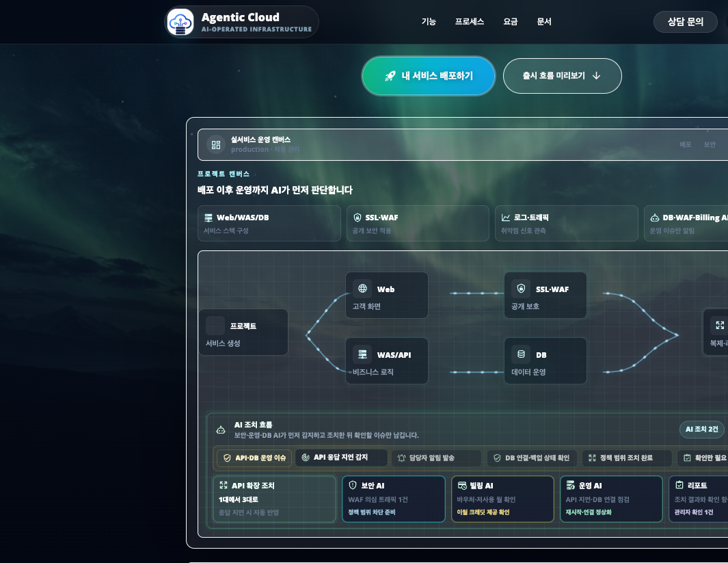Click the SSL·WAF shield icon in the summary card
Image resolution: width=728 pixels, height=563 pixels.
[x=357, y=218]
